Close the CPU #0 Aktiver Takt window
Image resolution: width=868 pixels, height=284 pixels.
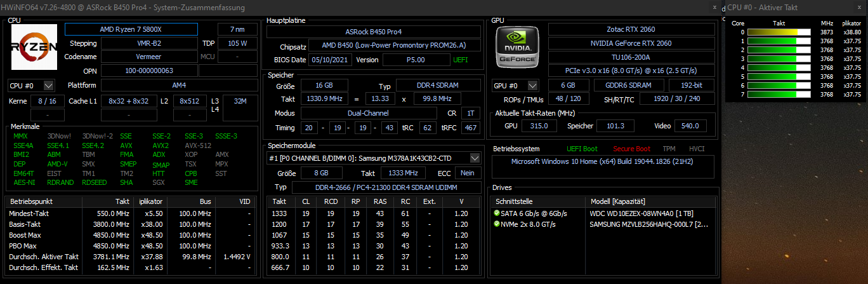point(859,7)
